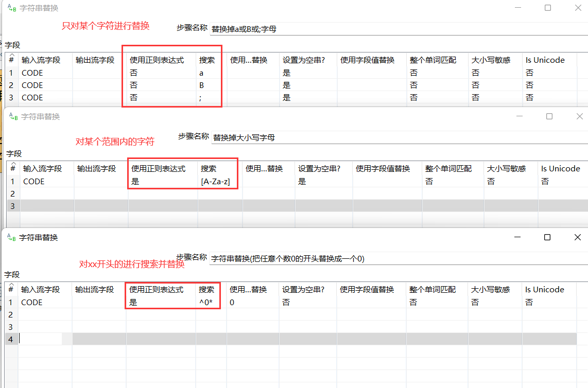Click the string replace icon in the middle window's title bar

pos(13,117)
